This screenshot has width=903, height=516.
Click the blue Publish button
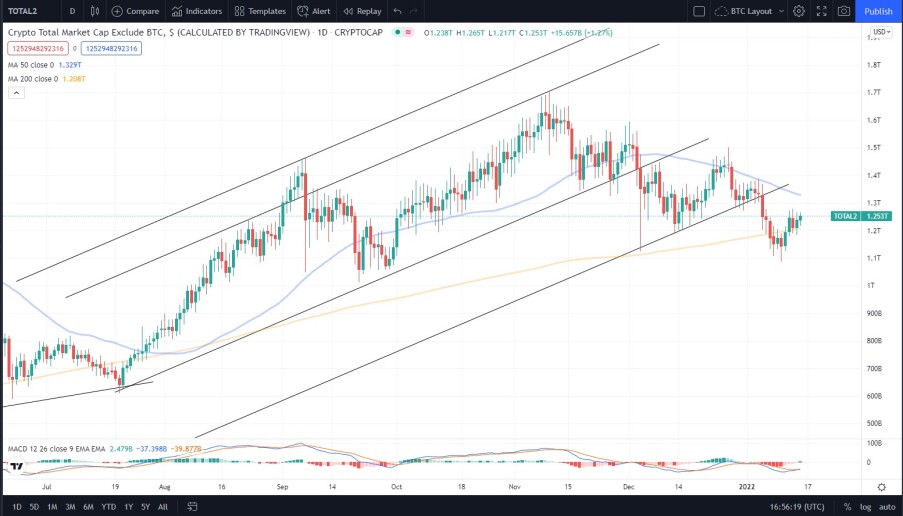tap(878, 11)
